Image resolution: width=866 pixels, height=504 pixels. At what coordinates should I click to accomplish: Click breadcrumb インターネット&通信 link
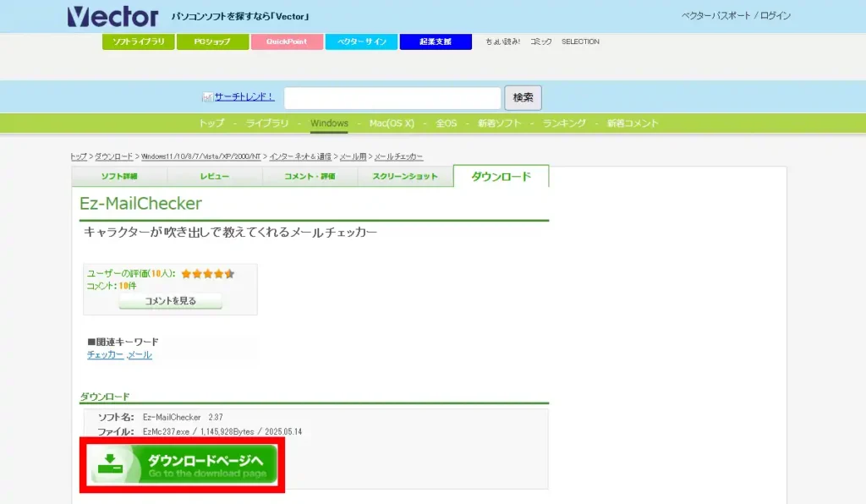coord(300,156)
